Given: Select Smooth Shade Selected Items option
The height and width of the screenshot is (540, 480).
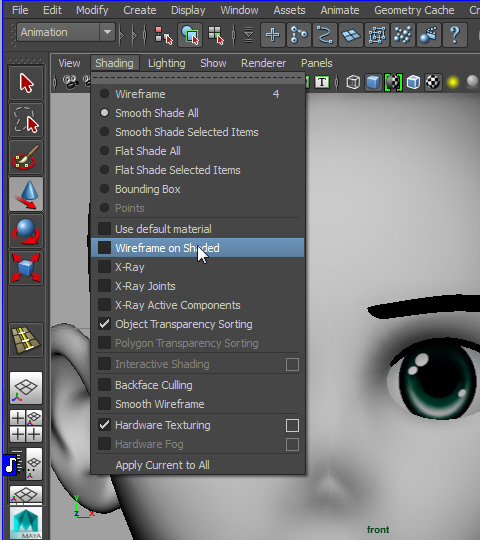Looking at the screenshot, I should click(x=197, y=132).
